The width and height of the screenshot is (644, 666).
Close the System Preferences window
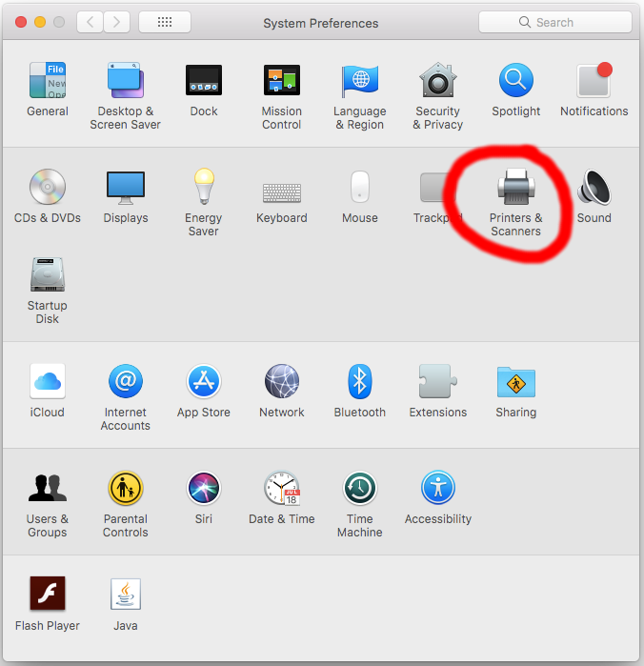[21, 22]
